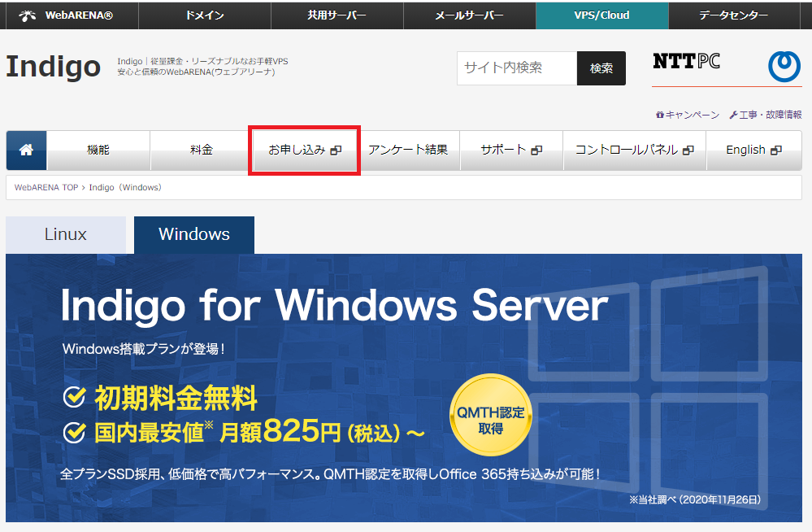Click the WebARENA logo icon
Image resolution: width=812 pixels, height=532 pixels.
pos(27,15)
